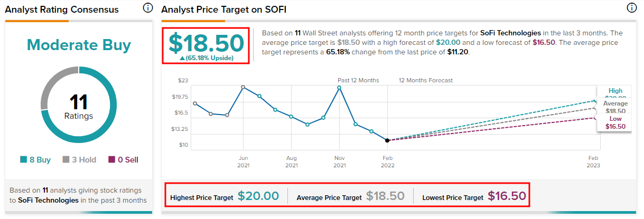Click the $13.25 y-axis label
Viewport: 644px width, 219px height.
point(180,129)
